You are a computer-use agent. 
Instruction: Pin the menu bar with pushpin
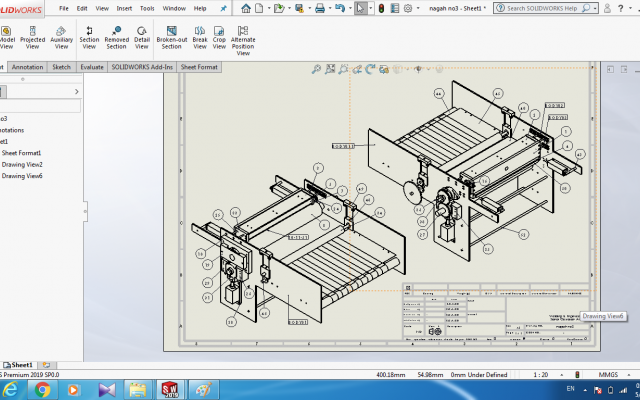tap(223, 8)
